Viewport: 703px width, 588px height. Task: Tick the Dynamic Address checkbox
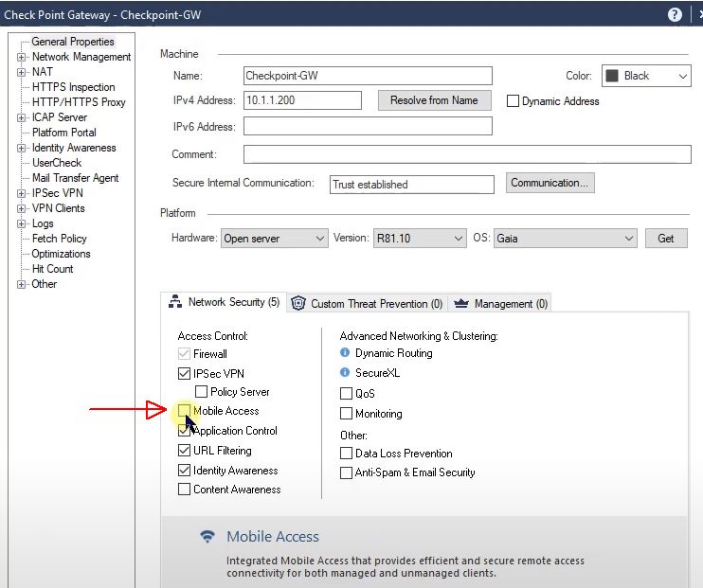[513, 100]
